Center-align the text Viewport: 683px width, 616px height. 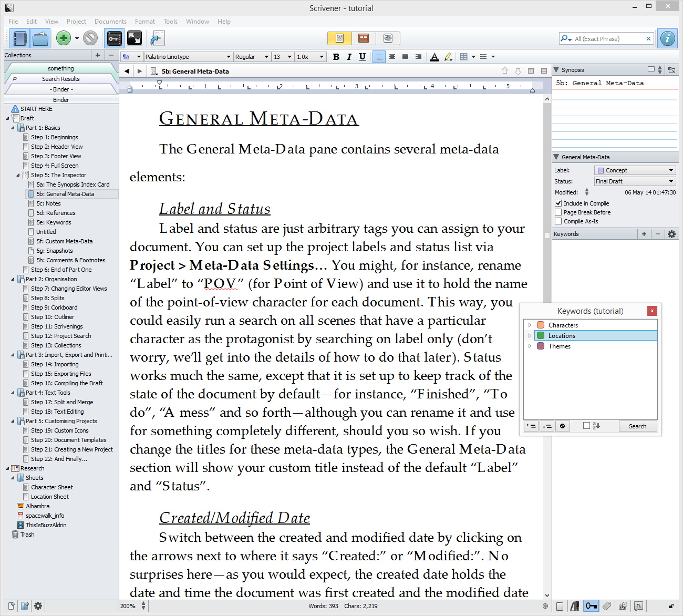(x=392, y=57)
